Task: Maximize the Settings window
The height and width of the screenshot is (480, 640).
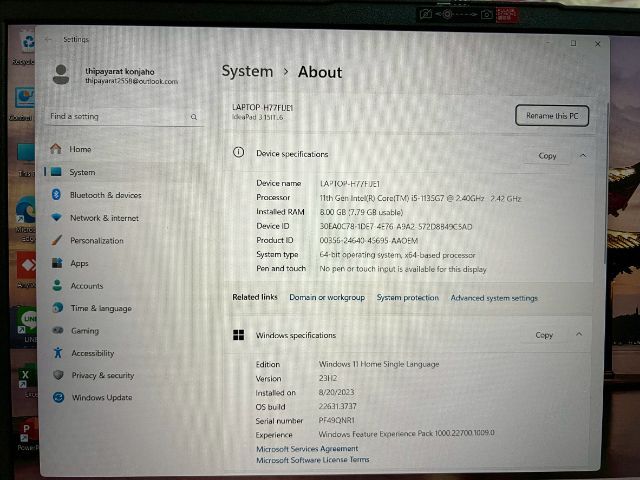Action: point(573,43)
